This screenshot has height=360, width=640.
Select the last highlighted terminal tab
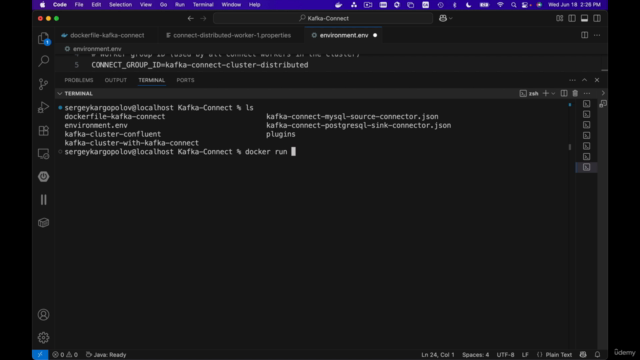click(587, 167)
